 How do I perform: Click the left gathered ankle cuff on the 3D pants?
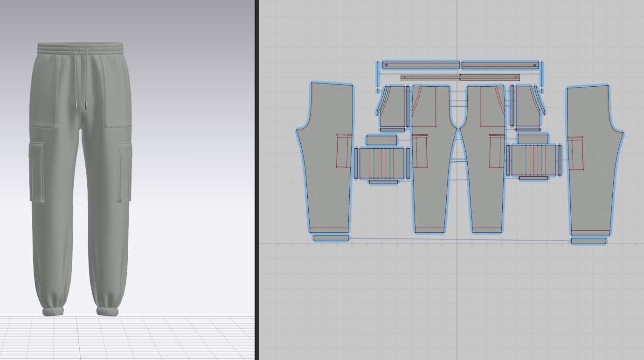pos(53,312)
